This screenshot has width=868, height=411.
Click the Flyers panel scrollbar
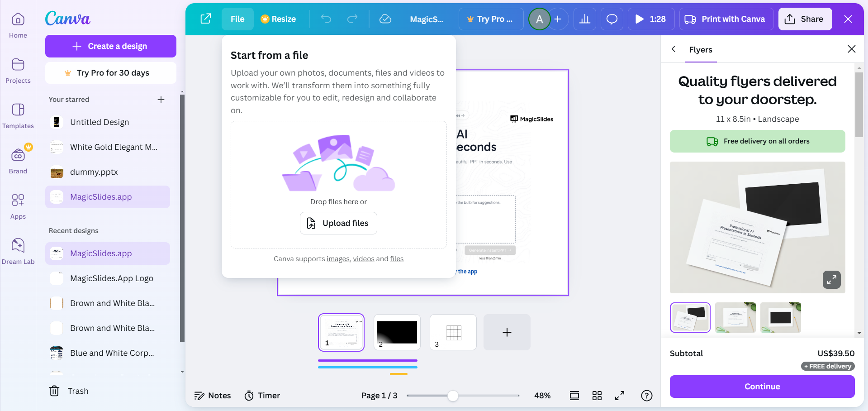tap(859, 104)
